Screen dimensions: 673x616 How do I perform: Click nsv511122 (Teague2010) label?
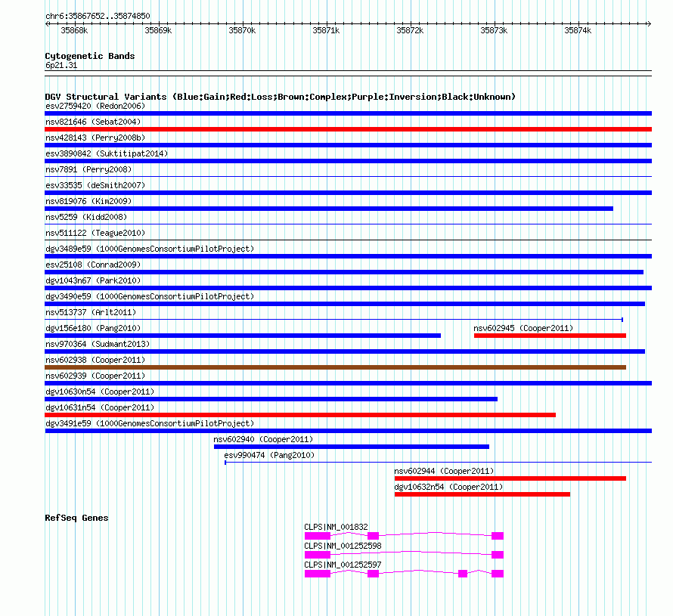pyautogui.click(x=95, y=233)
